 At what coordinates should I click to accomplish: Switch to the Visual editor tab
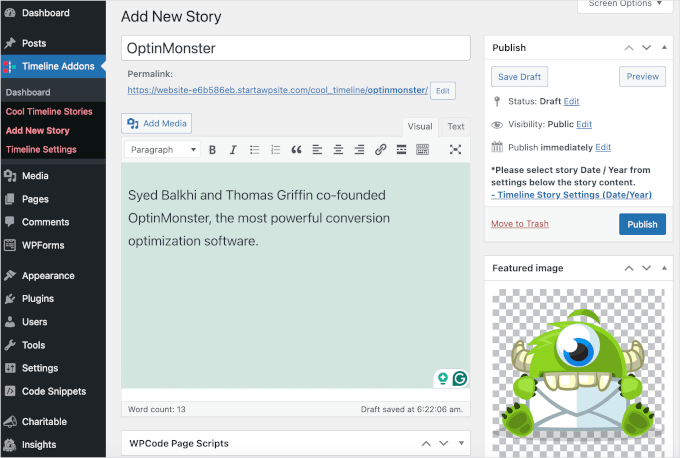coord(420,127)
